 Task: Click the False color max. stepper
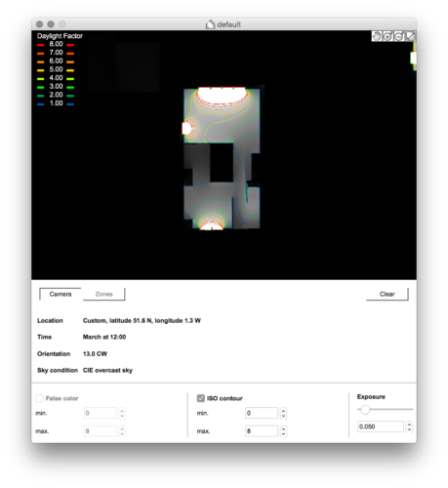(122, 431)
